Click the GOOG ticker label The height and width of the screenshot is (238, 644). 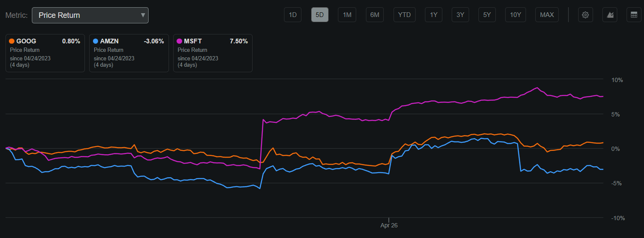tap(26, 41)
